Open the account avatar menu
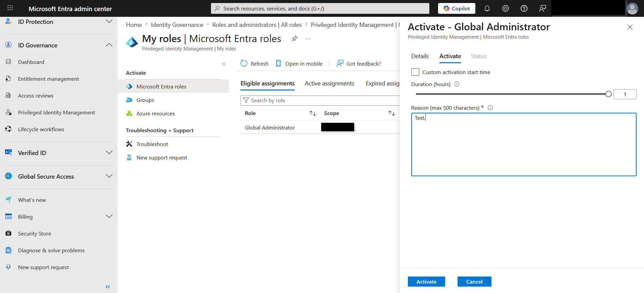Viewport: 644px width, 293px height. click(633, 8)
